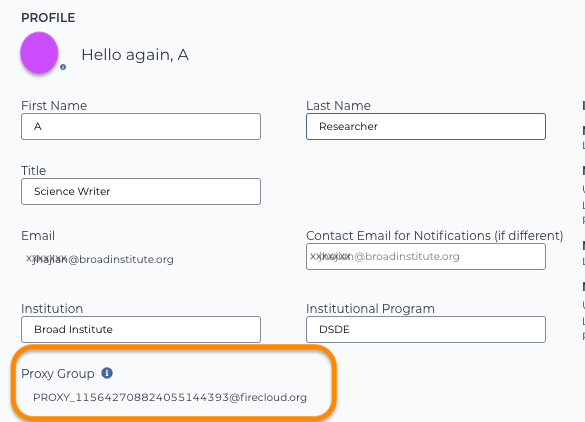Image resolution: width=585 pixels, height=422 pixels.
Task: Click the First Name label
Action: [x=54, y=106]
